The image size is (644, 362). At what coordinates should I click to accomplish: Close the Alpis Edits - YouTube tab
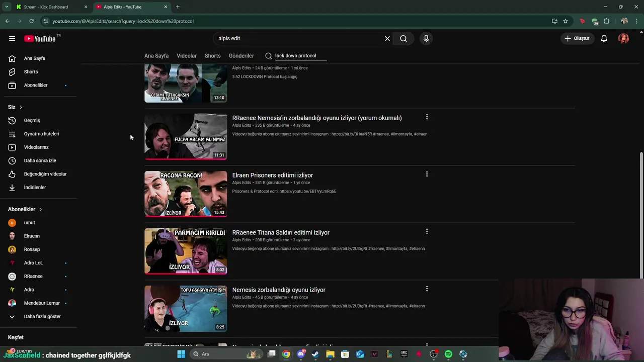click(166, 7)
